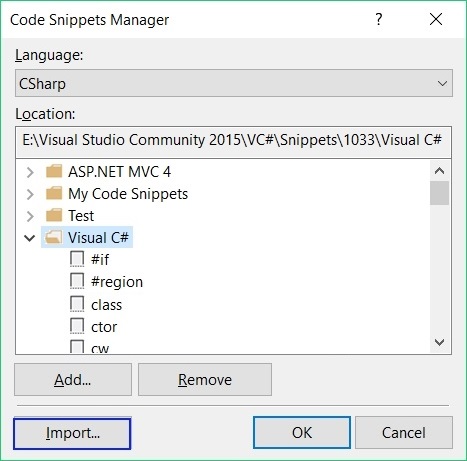The width and height of the screenshot is (467, 461).
Task: Click the My Code Snippets folder icon
Action: 54,194
